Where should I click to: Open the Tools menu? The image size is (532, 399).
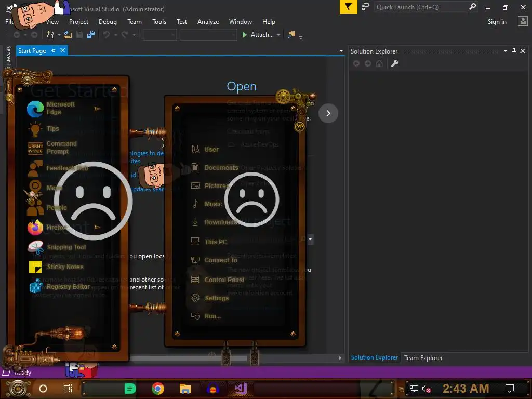[x=159, y=22]
